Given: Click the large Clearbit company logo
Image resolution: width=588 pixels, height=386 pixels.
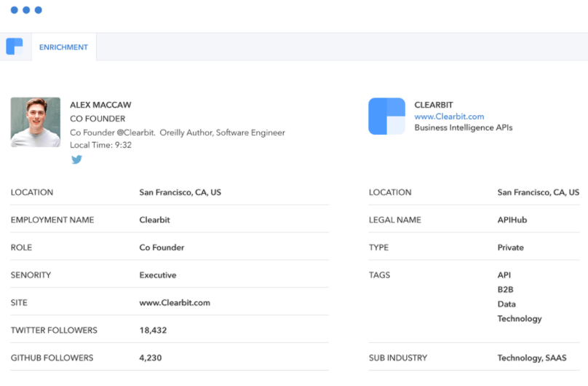Looking at the screenshot, I should 386,117.
